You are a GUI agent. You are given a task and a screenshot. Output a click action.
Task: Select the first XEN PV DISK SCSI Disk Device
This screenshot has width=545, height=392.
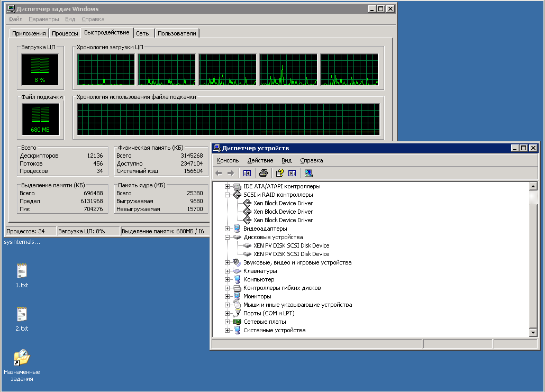pos(291,245)
